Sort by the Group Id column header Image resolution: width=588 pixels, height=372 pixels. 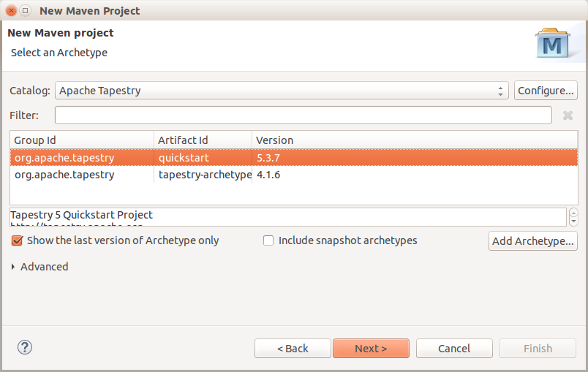click(81, 140)
